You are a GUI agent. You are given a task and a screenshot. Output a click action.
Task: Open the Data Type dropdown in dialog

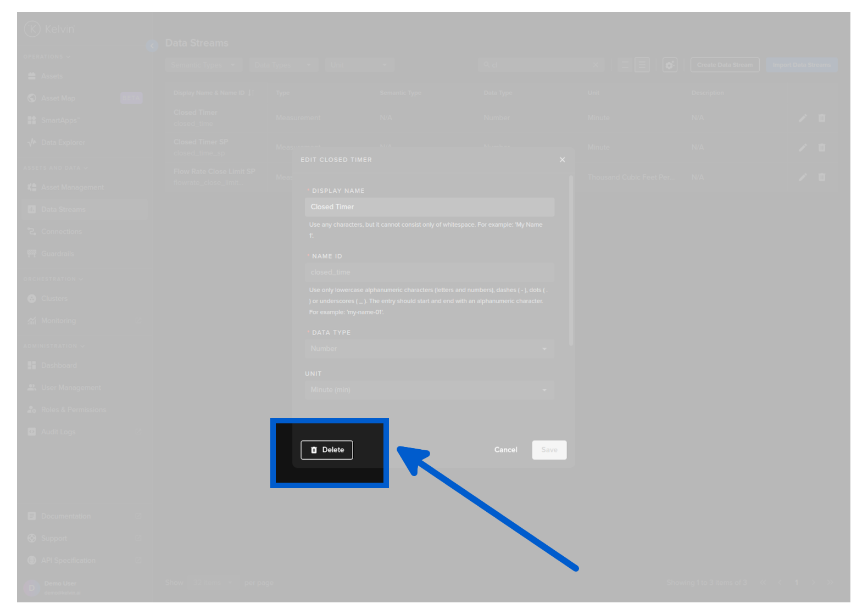[x=429, y=349]
